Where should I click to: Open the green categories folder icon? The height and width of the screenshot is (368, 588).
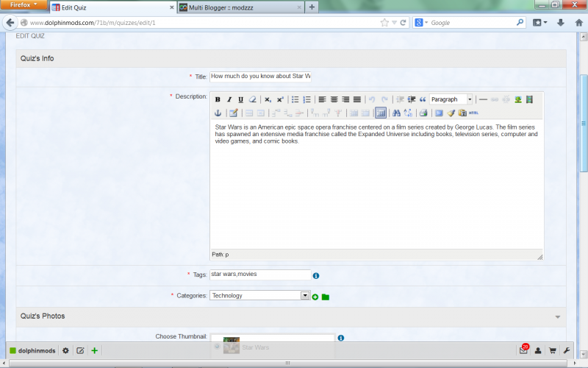click(x=326, y=297)
